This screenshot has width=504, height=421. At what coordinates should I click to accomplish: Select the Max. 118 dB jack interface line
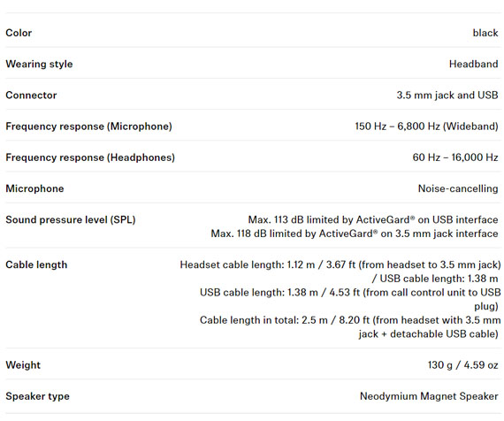coord(355,233)
